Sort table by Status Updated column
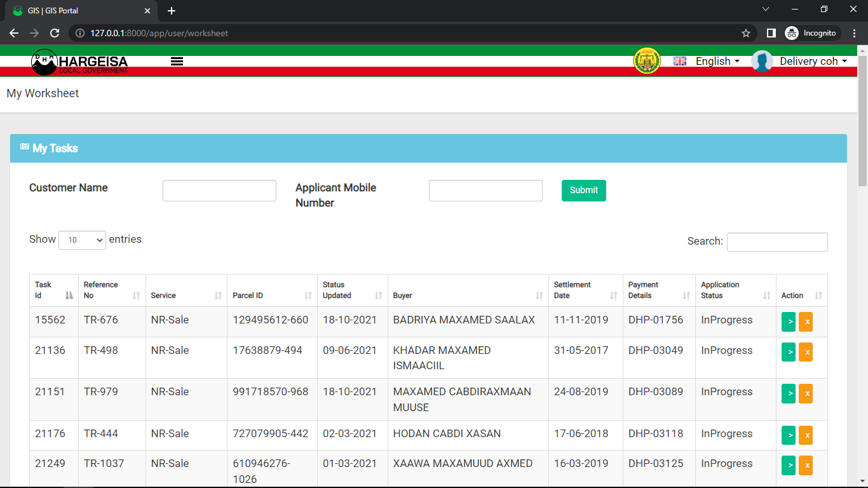Viewport: 868px width, 488px height. point(353,290)
